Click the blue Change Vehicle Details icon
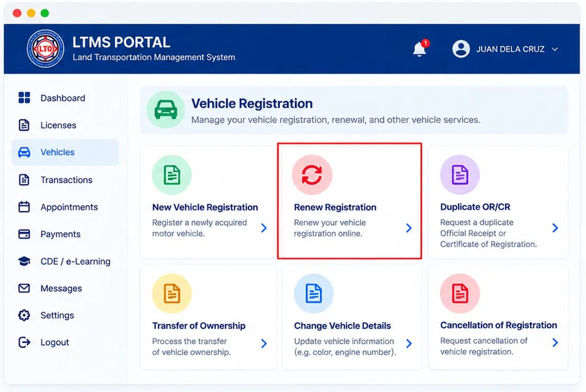 [x=314, y=293]
